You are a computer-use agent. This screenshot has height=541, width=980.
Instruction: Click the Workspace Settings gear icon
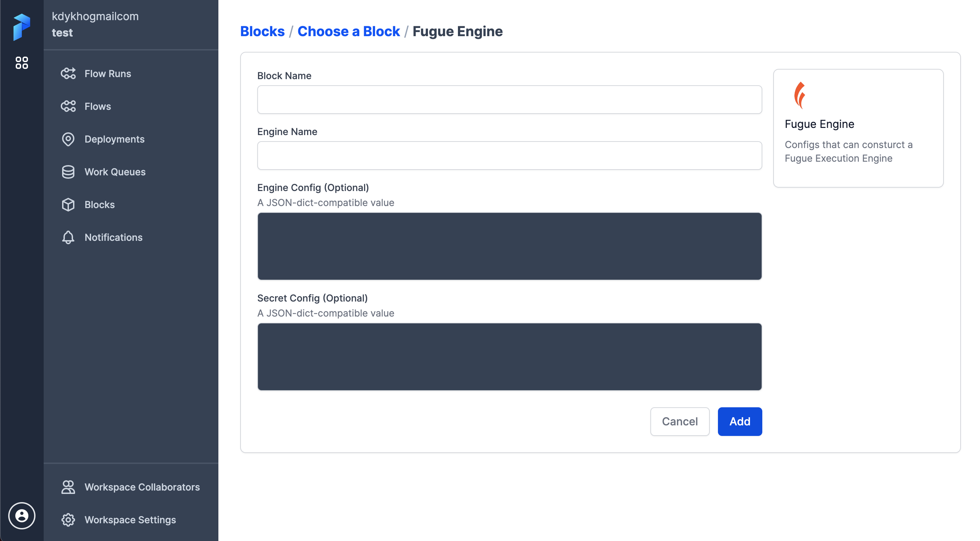(x=68, y=520)
